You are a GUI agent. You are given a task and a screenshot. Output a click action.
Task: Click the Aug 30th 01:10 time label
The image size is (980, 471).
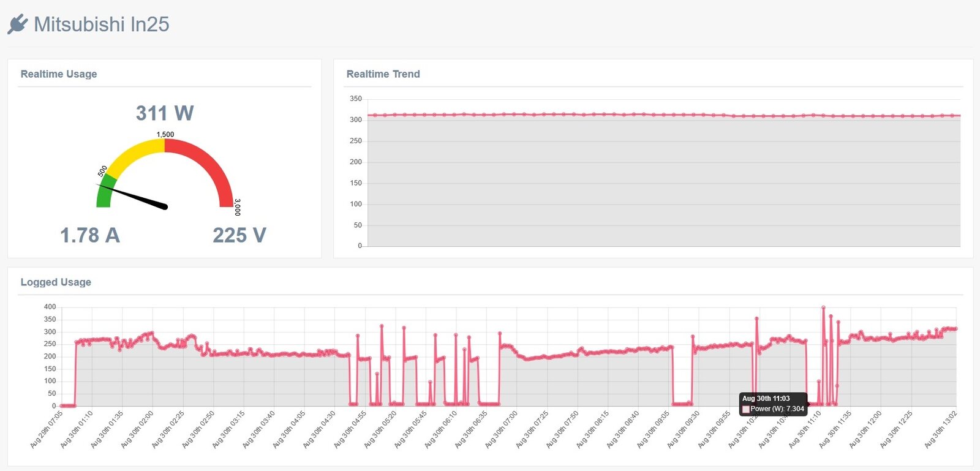pyautogui.click(x=77, y=430)
